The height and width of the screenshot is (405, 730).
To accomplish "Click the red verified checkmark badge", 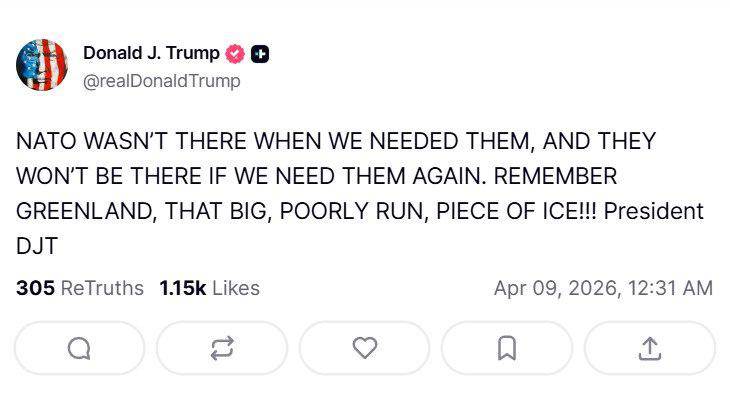I will click(236, 55).
